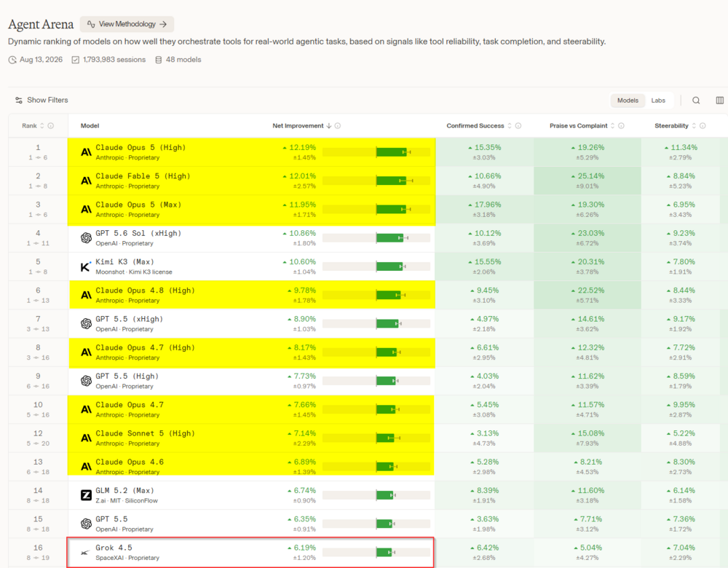Click the rank 16 cell for Grok 4.5
Image resolution: width=728 pixels, height=568 pixels.
[x=38, y=552]
